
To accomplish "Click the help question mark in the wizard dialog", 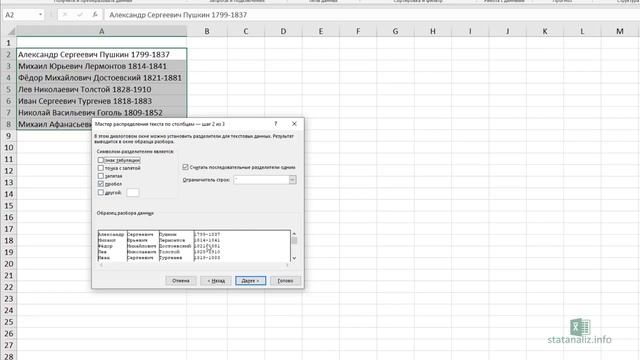I will [x=276, y=124].
